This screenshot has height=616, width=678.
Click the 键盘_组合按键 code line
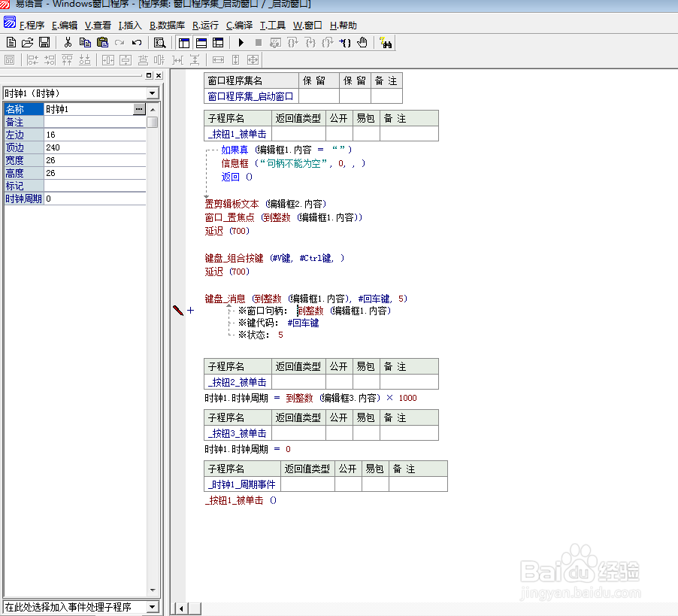coord(274,258)
